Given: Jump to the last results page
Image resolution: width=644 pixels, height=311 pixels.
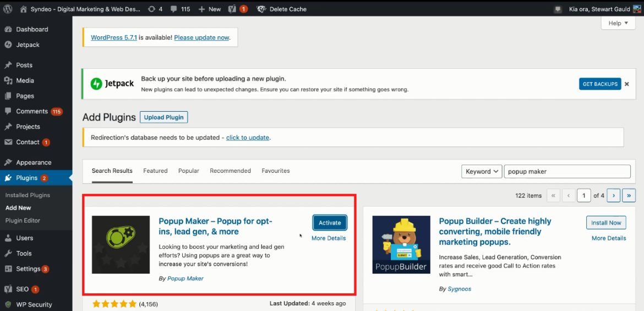Looking at the screenshot, I should [x=629, y=195].
